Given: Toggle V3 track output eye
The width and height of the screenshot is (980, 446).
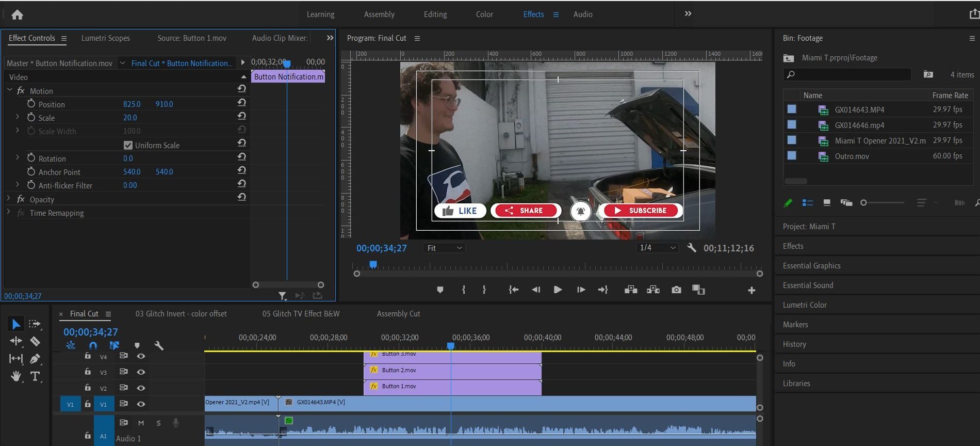Looking at the screenshot, I should 141,372.
